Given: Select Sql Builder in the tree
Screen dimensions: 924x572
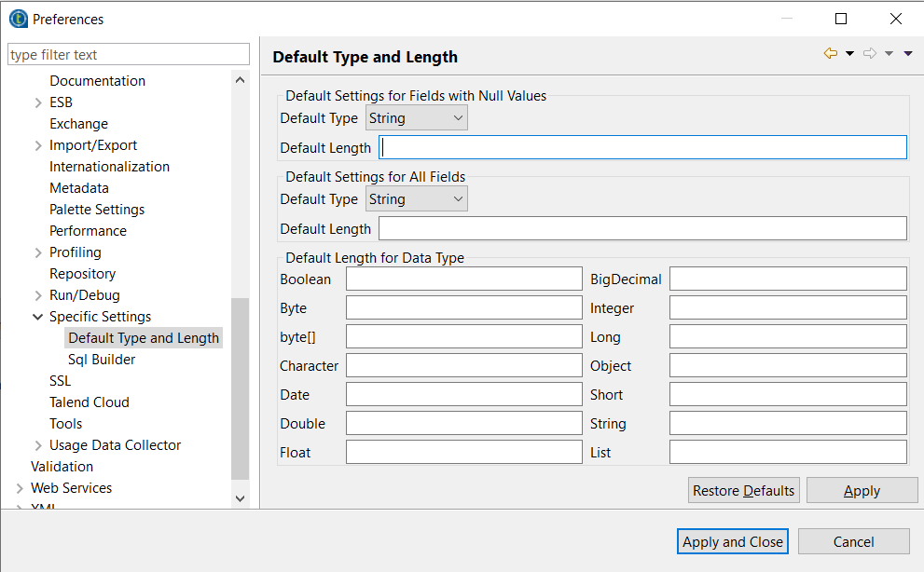Looking at the screenshot, I should coord(102,360).
